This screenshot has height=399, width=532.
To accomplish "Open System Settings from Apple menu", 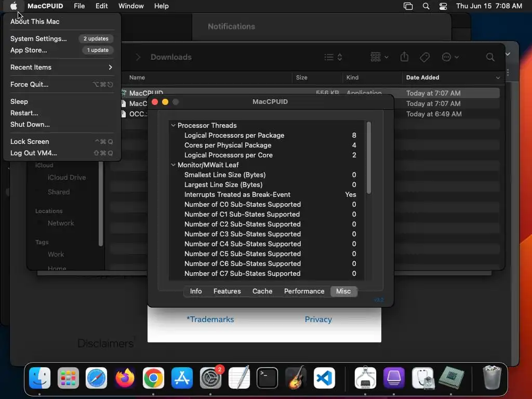I will coord(62,38).
